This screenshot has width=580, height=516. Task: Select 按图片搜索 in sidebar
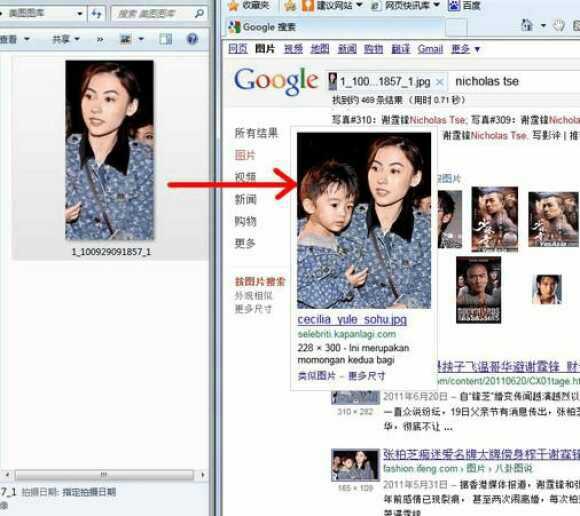point(260,282)
